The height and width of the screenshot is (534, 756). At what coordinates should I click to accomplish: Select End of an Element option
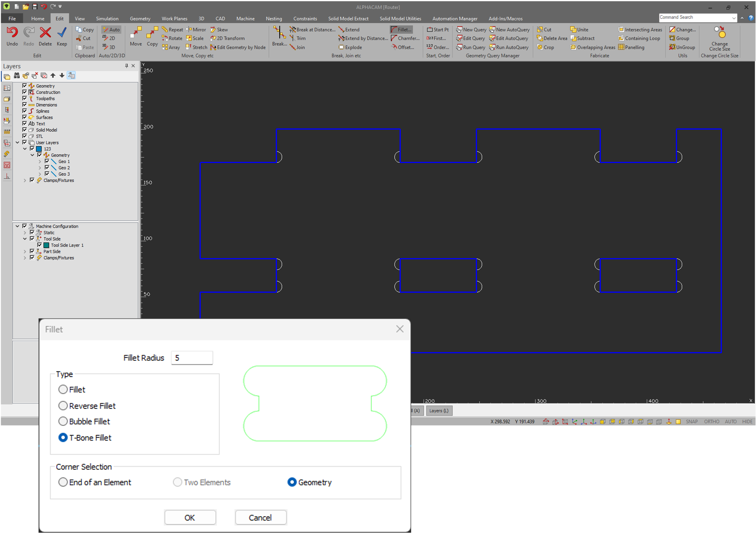pos(63,482)
